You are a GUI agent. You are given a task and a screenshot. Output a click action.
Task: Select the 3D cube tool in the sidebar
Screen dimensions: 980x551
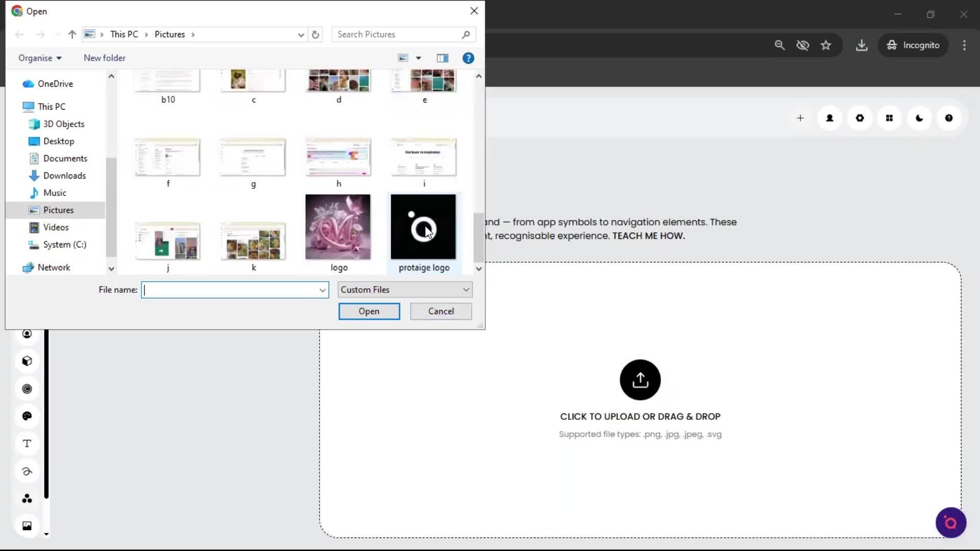tap(27, 361)
